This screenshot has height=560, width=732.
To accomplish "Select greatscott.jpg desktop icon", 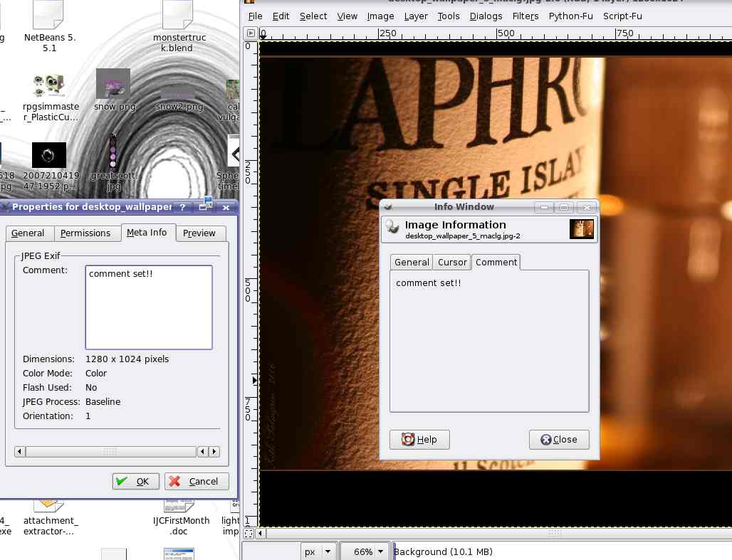I will [113, 150].
